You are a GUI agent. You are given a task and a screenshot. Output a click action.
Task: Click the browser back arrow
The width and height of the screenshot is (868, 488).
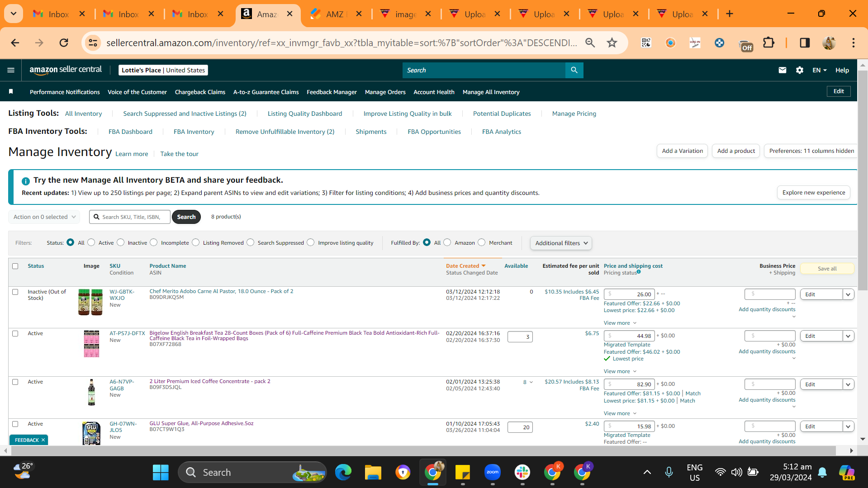coord(15,43)
